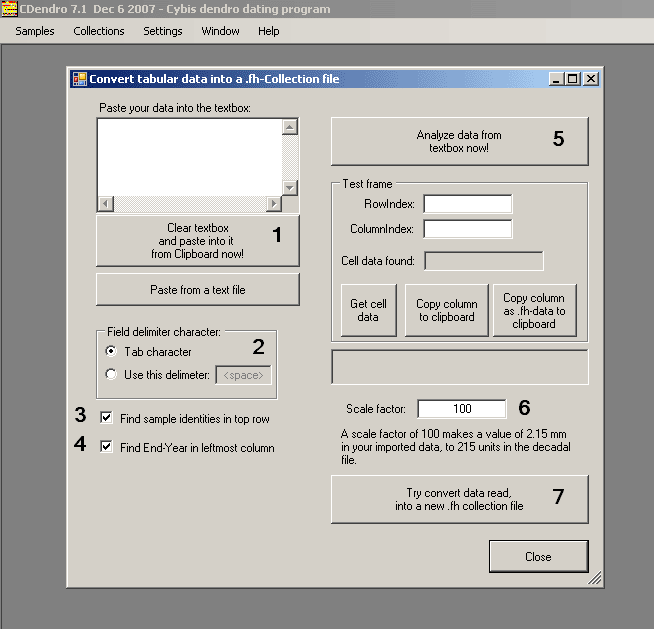Image resolution: width=654 pixels, height=629 pixels.
Task: Click Analyze data from textbox now
Action: tap(460, 141)
